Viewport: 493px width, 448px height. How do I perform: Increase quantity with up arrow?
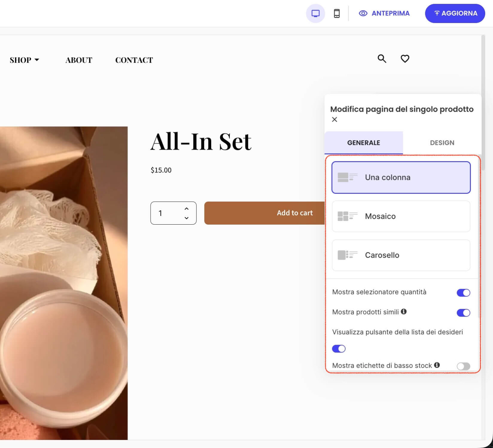(187, 208)
